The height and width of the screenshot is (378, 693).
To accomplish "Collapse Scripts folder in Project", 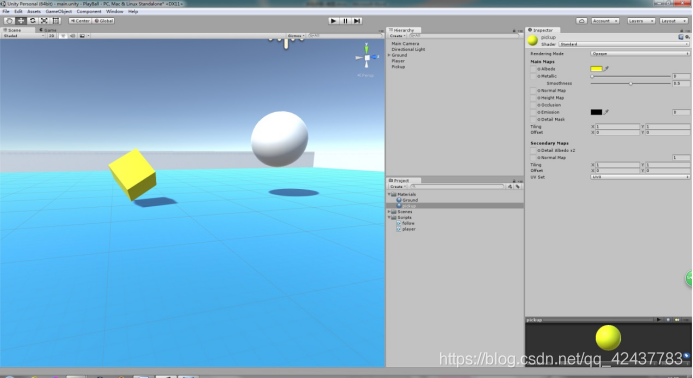I will pos(389,218).
